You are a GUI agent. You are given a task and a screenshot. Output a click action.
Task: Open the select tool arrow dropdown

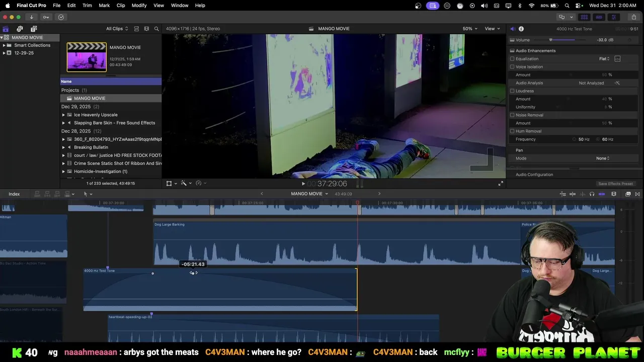tap(88, 194)
